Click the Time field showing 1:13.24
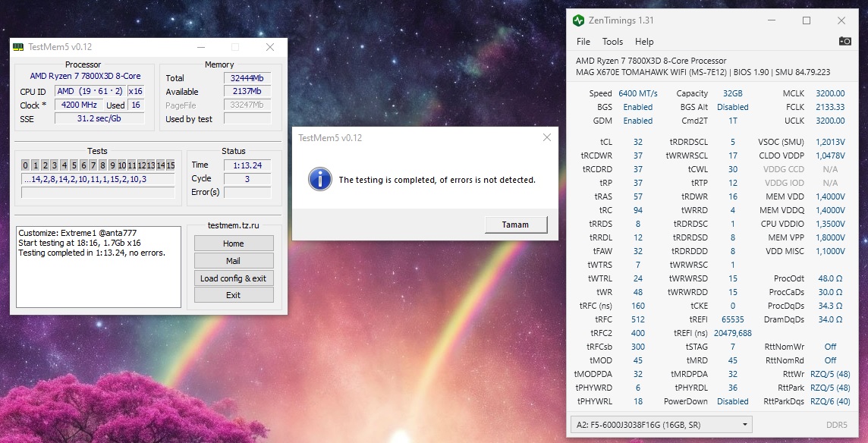Image resolution: width=868 pixels, height=443 pixels. pos(247,165)
